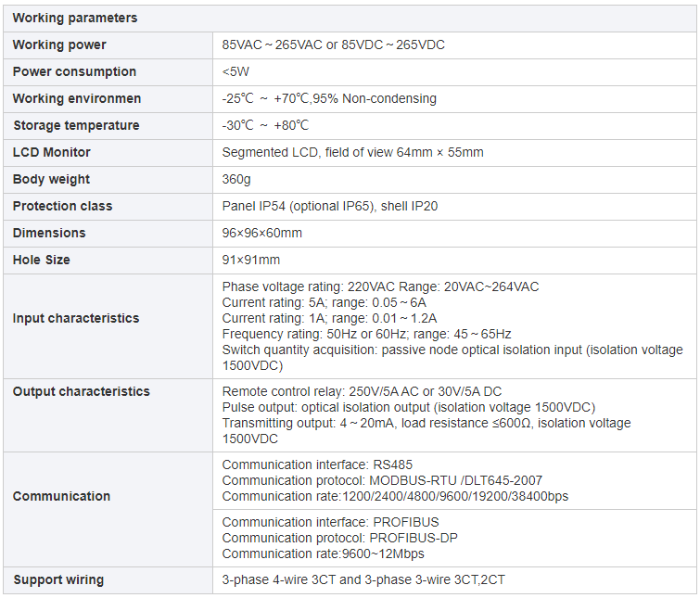Select the LCD Monitor row label
The height and width of the screenshot is (598, 700).
click(51, 152)
